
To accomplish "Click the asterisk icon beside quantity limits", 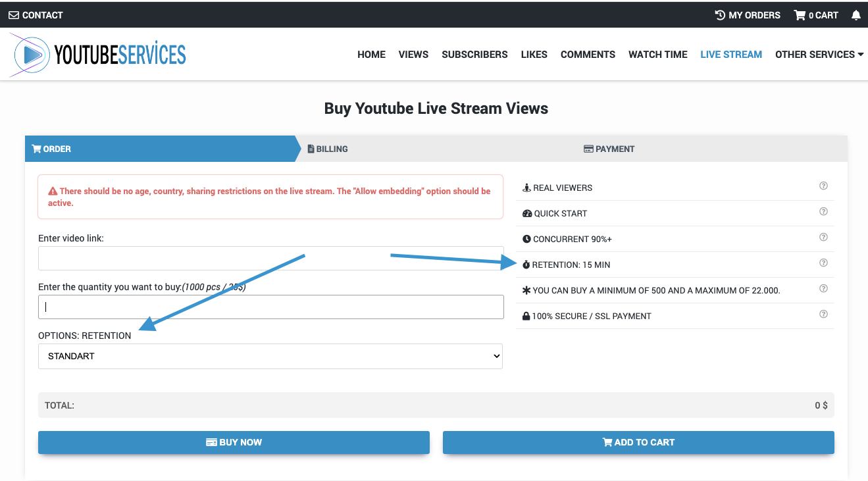I will click(526, 290).
